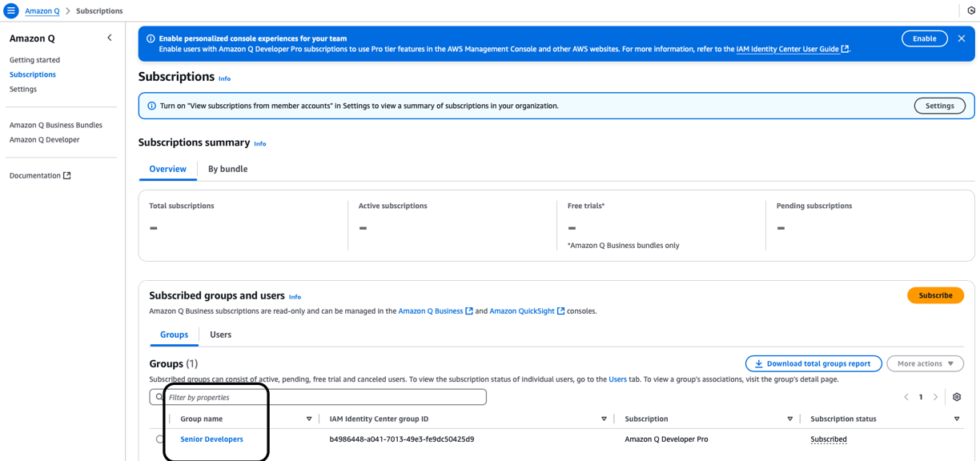Open the Amazon QuickSight console link
Image resolution: width=980 pixels, height=461 pixels.
click(x=527, y=311)
